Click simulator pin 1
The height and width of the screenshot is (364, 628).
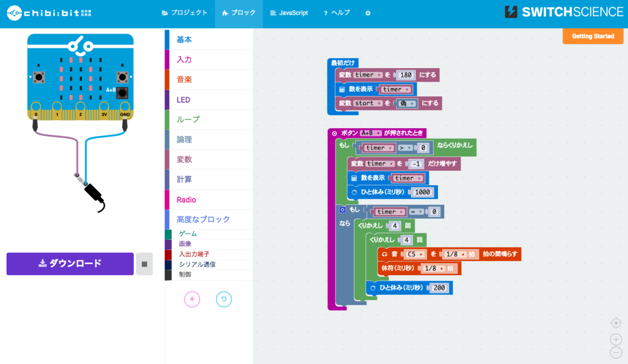(x=57, y=108)
